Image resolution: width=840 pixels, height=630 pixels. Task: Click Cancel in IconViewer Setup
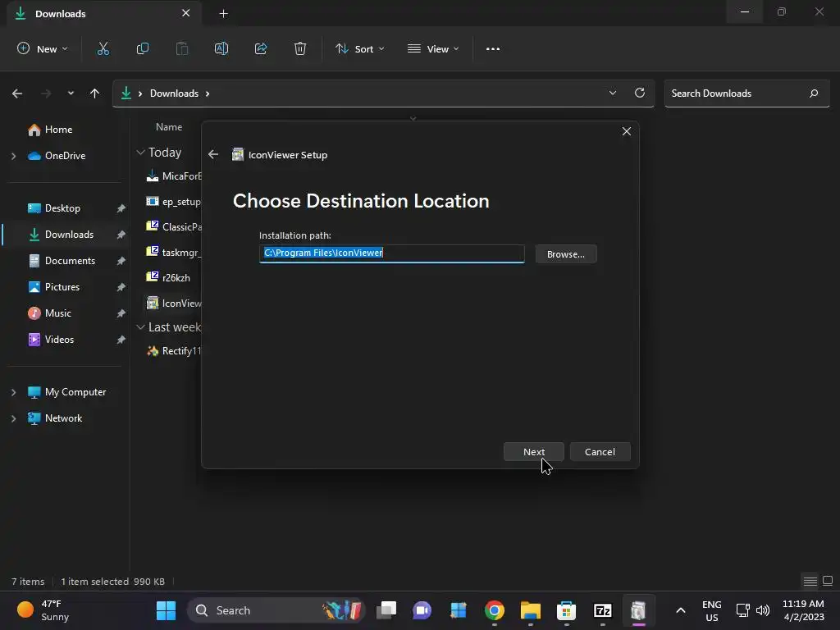pos(600,452)
